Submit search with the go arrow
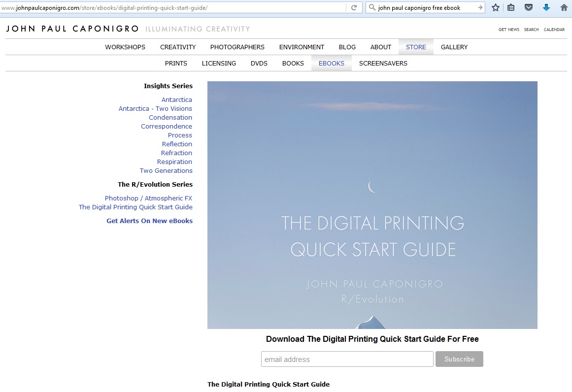This screenshot has height=392, width=572. pyautogui.click(x=480, y=7)
